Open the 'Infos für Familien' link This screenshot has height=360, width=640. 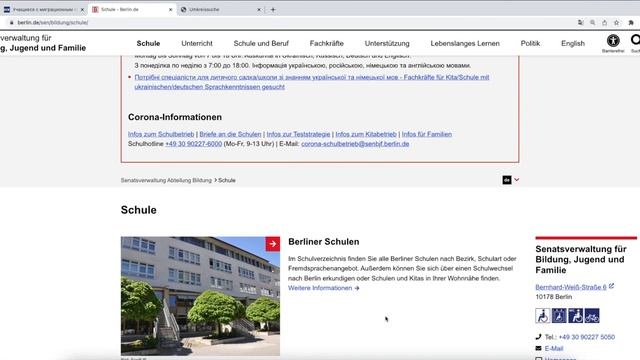pyautogui.click(x=427, y=134)
